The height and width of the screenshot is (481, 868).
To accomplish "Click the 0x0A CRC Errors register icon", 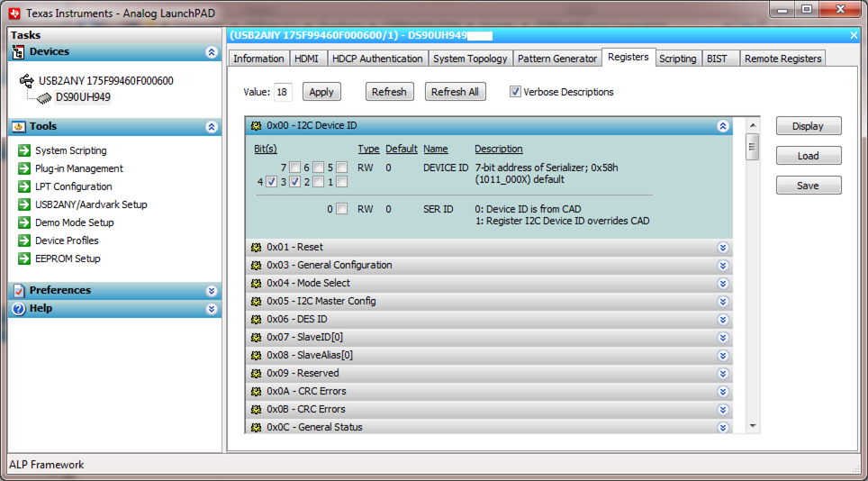I will (x=256, y=391).
